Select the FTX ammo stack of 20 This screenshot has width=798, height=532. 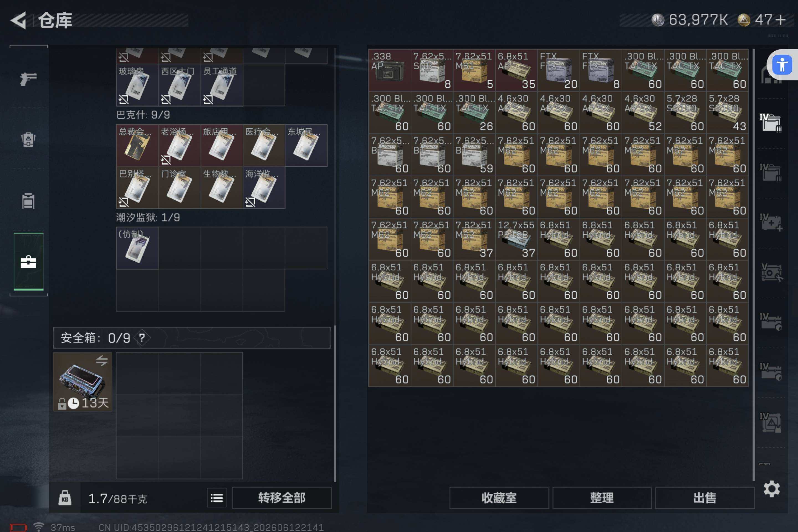tap(559, 70)
